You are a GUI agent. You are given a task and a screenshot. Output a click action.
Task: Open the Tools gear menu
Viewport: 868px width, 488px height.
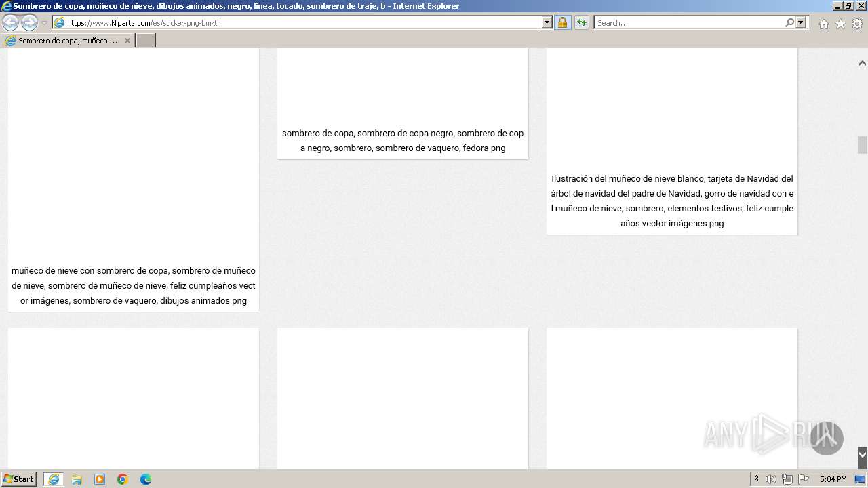(857, 24)
